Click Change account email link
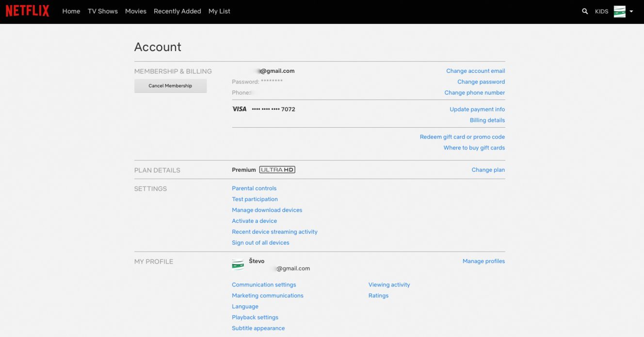The height and width of the screenshot is (337, 644). (476, 71)
